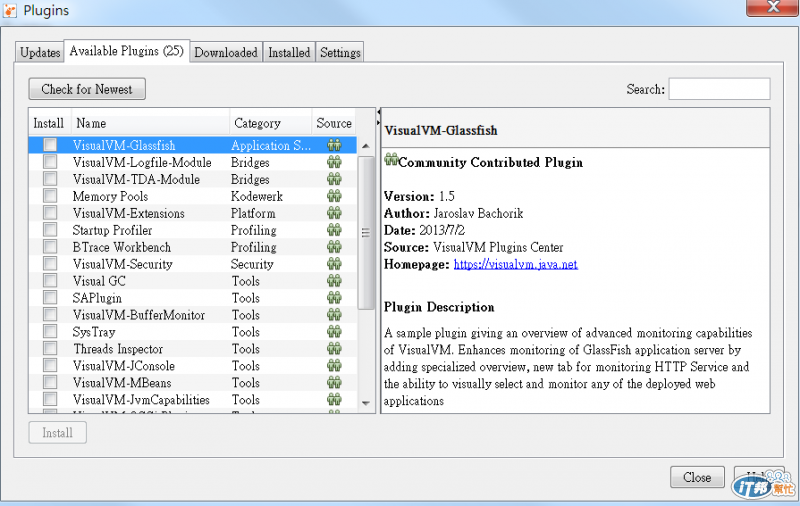Click community source icon for Visual GC row
800x506 pixels.
[x=334, y=281]
